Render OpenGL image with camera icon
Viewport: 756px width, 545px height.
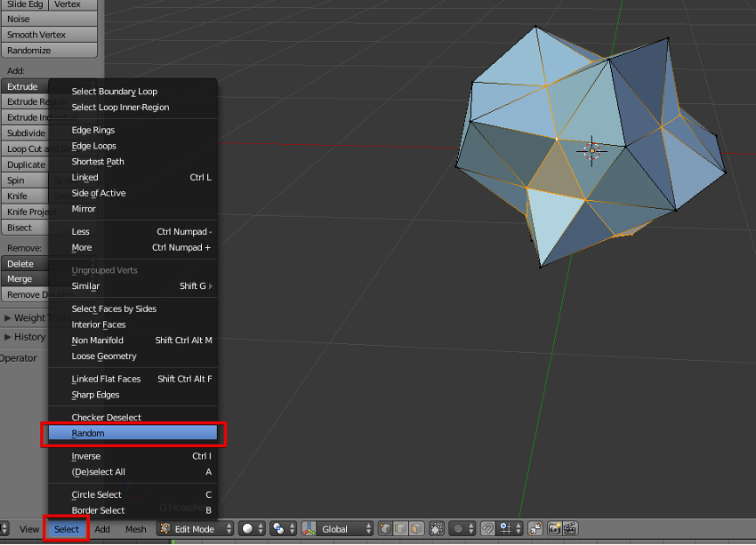(554, 529)
